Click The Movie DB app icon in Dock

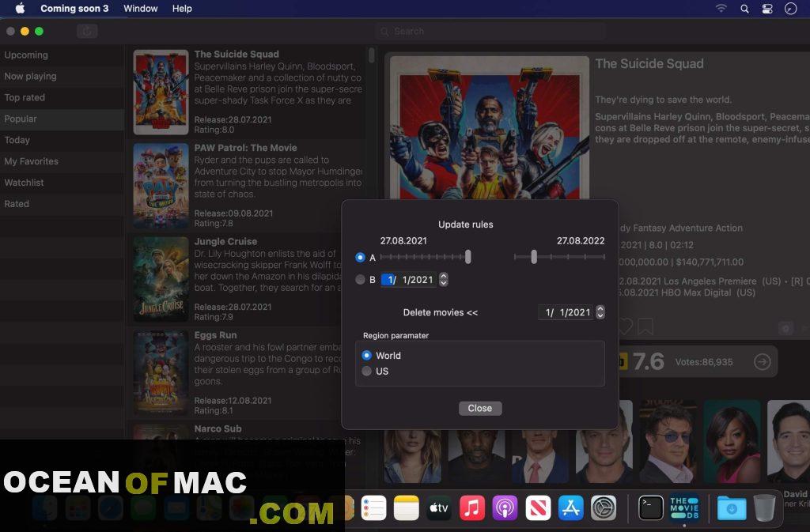[x=684, y=508]
